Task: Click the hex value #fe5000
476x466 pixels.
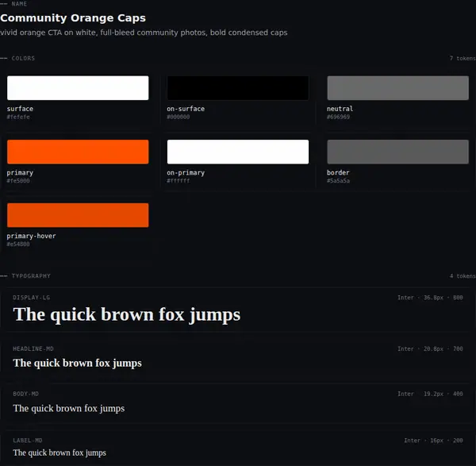Action: click(18, 181)
